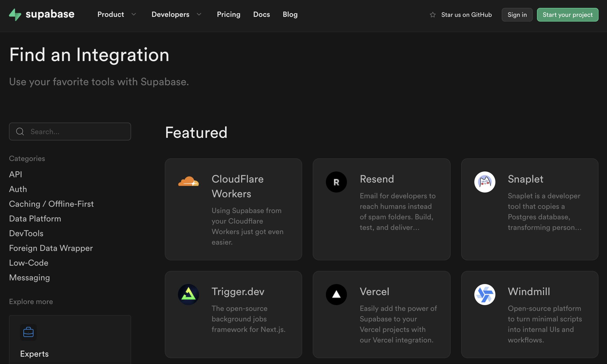
Task: Open the Pricing menu item
Action: (228, 14)
